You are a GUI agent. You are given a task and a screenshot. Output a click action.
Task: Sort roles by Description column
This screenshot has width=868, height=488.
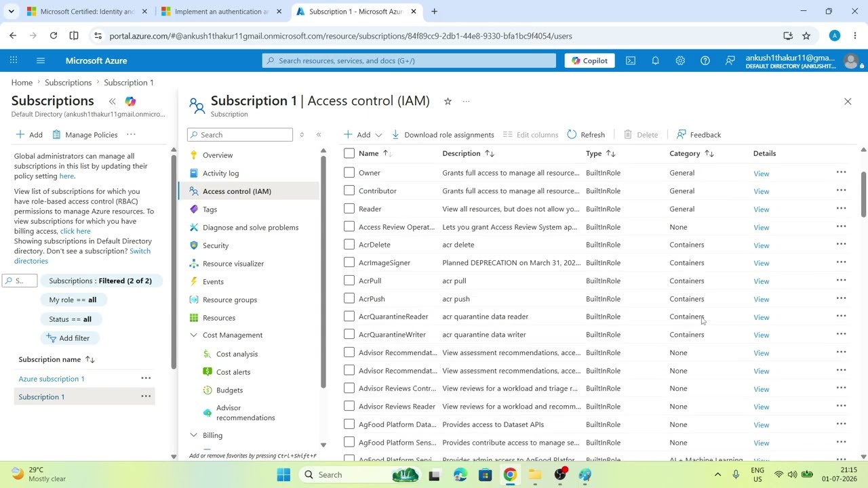468,153
